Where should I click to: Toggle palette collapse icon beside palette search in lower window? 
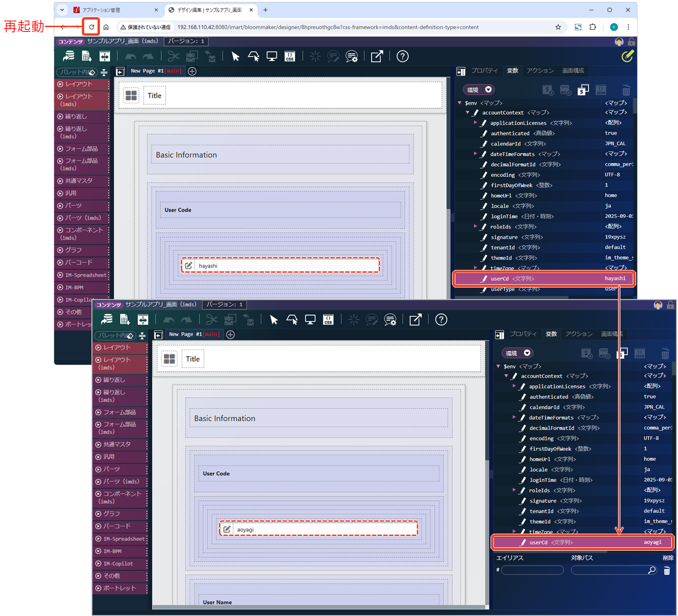142,336
